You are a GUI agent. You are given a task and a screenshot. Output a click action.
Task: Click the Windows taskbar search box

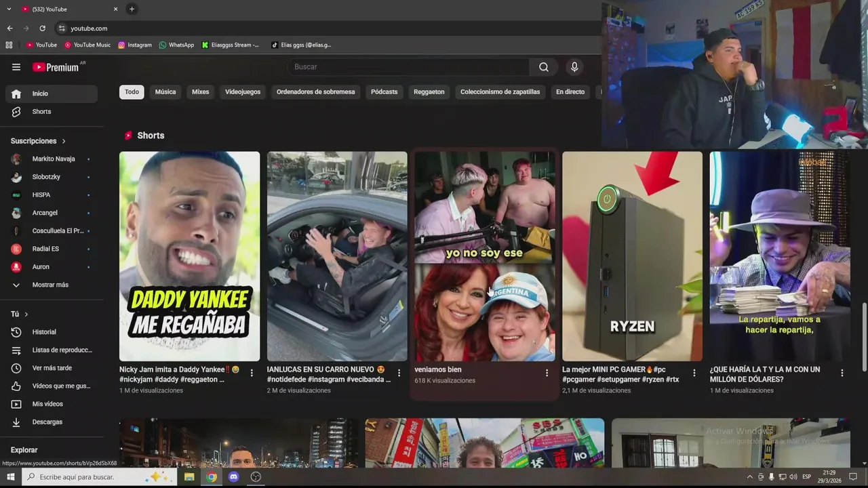click(x=99, y=477)
